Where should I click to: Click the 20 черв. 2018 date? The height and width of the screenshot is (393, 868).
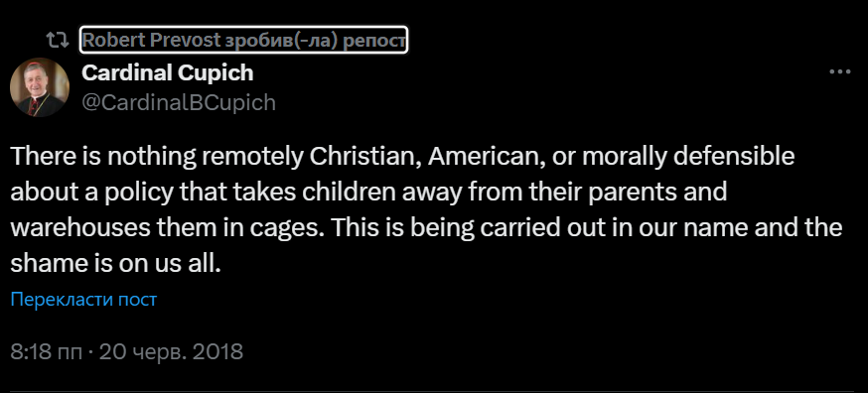171,352
